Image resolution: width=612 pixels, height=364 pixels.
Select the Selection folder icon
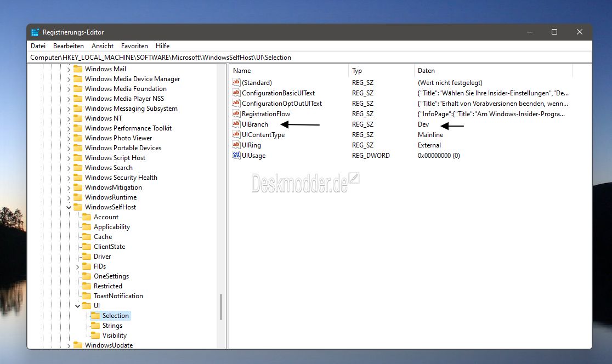tap(95, 316)
